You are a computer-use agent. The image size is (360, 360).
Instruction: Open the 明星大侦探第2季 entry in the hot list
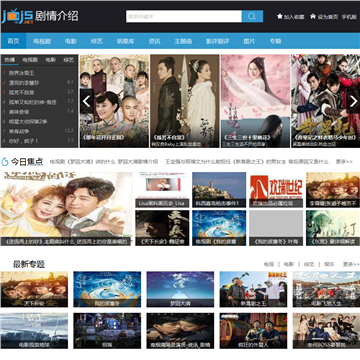click(x=28, y=121)
